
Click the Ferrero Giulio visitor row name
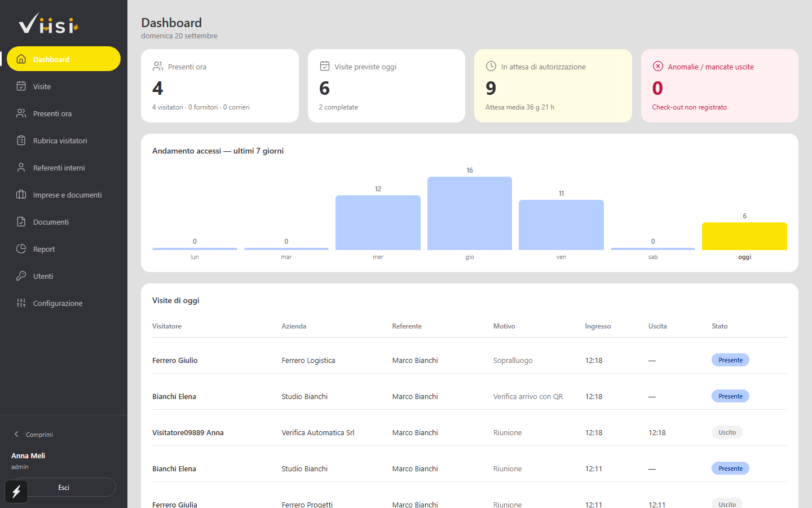pos(175,360)
